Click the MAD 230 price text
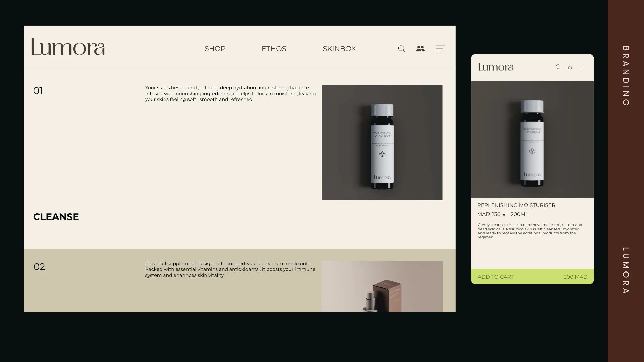 point(489,214)
